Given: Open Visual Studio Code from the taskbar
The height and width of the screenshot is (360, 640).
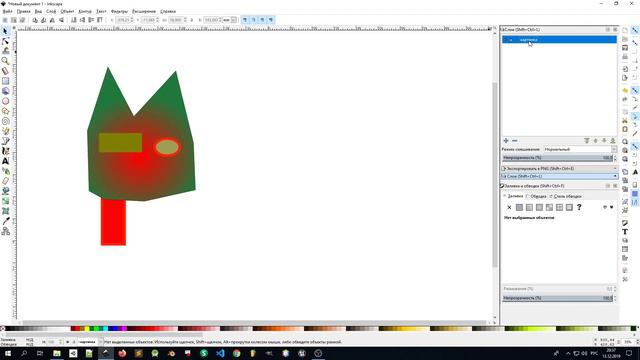Looking at the screenshot, I should coord(220,353).
